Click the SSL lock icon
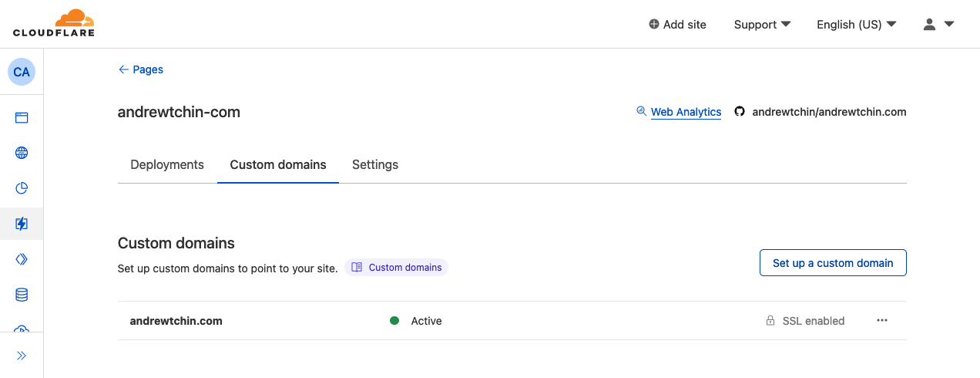The image size is (980, 378). tap(770, 321)
